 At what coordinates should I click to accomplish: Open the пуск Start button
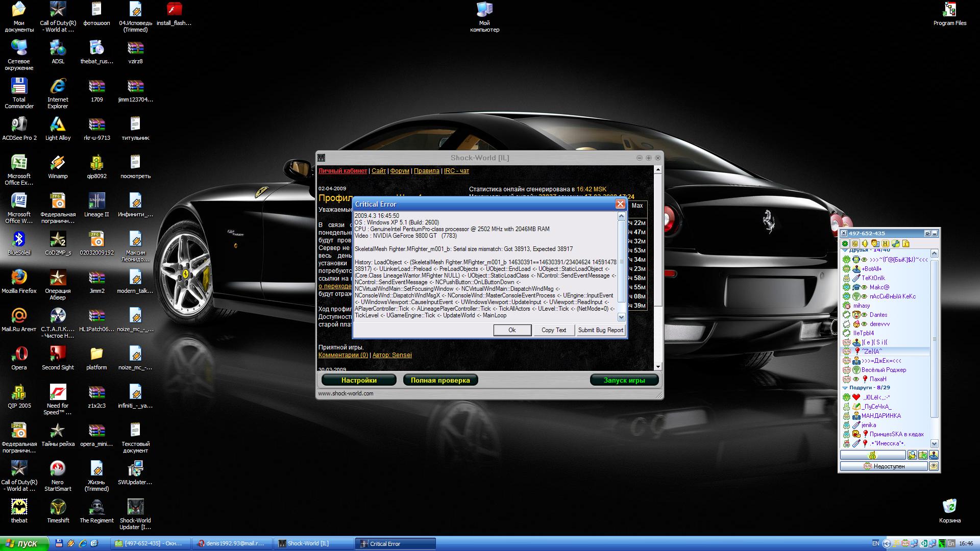coord(23,543)
